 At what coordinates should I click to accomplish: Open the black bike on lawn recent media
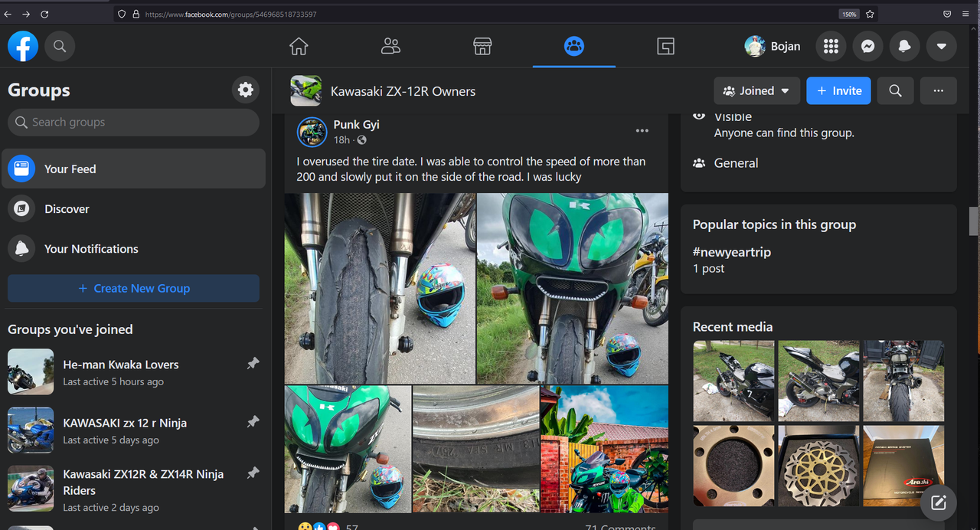733,381
